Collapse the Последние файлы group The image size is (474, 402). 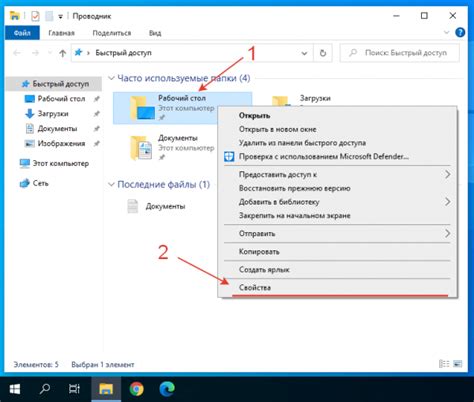pyautogui.click(x=111, y=184)
